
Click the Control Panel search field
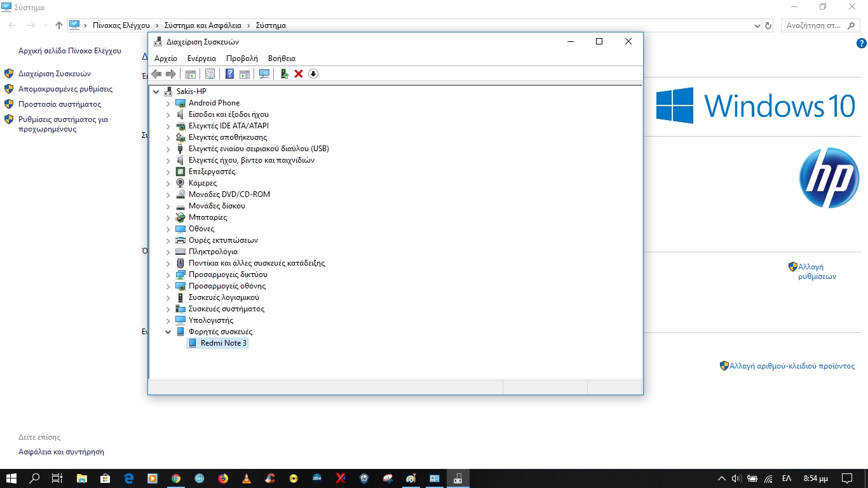coord(813,25)
